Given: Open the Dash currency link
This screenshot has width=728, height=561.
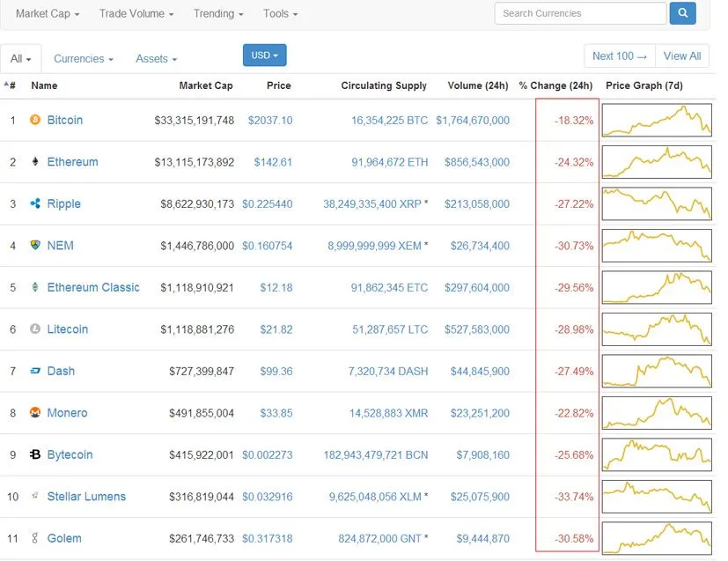Looking at the screenshot, I should coord(61,371).
